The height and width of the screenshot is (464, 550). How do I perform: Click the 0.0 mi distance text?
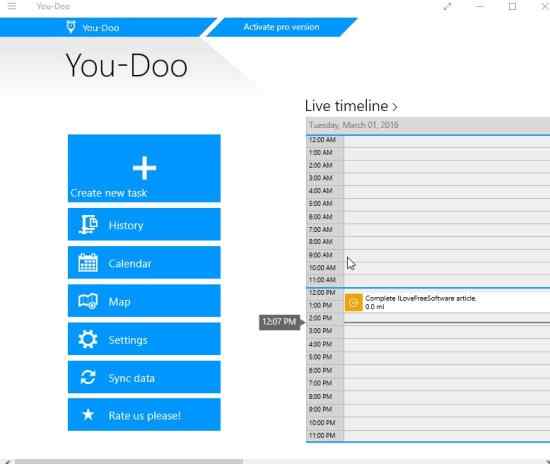pos(375,307)
